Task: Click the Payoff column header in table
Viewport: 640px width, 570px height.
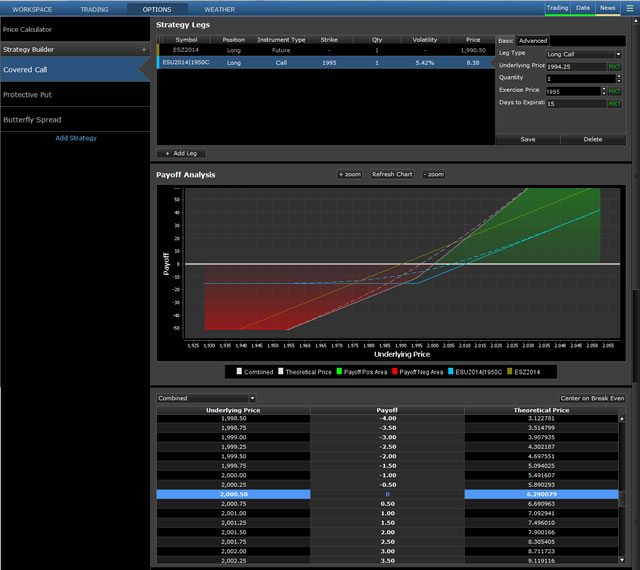Action: pos(387,410)
